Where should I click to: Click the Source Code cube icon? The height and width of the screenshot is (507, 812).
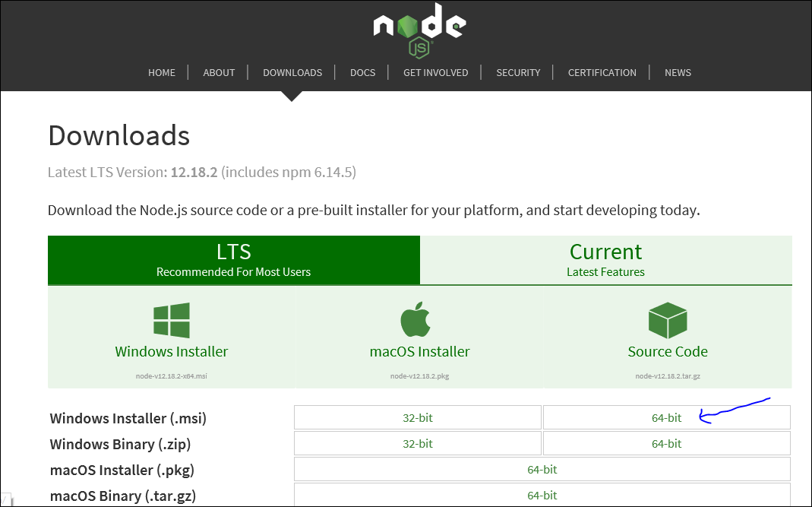pos(668,320)
